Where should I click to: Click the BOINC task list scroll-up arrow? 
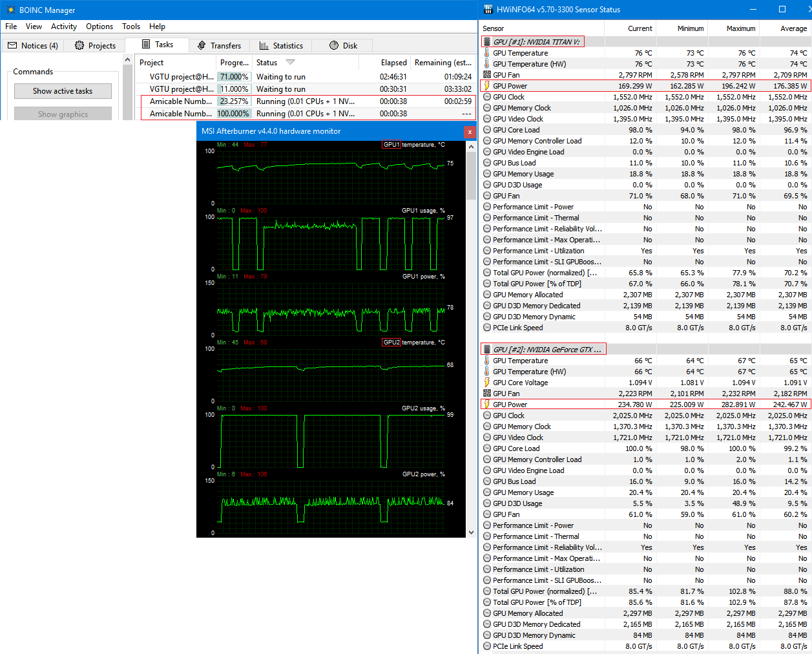click(127, 59)
